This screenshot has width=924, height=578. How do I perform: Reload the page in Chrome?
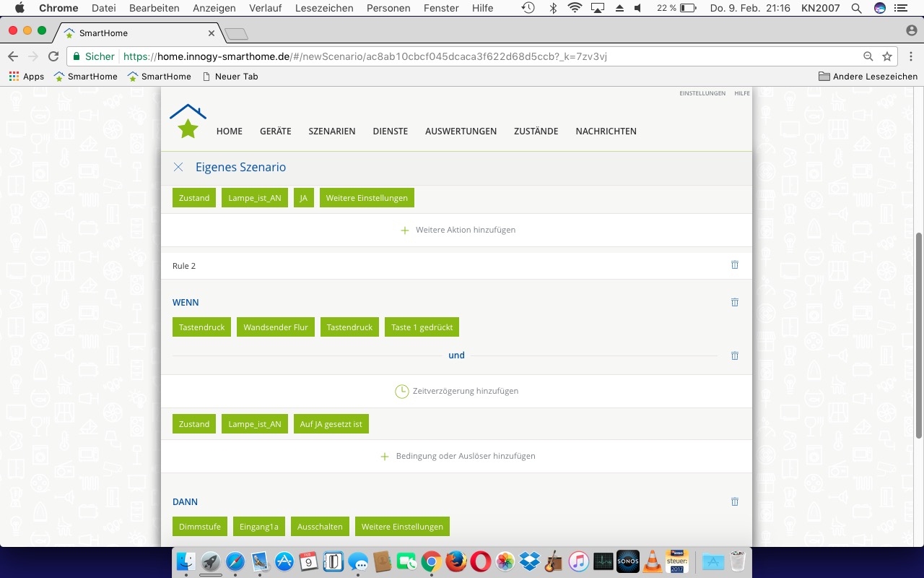pyautogui.click(x=53, y=56)
